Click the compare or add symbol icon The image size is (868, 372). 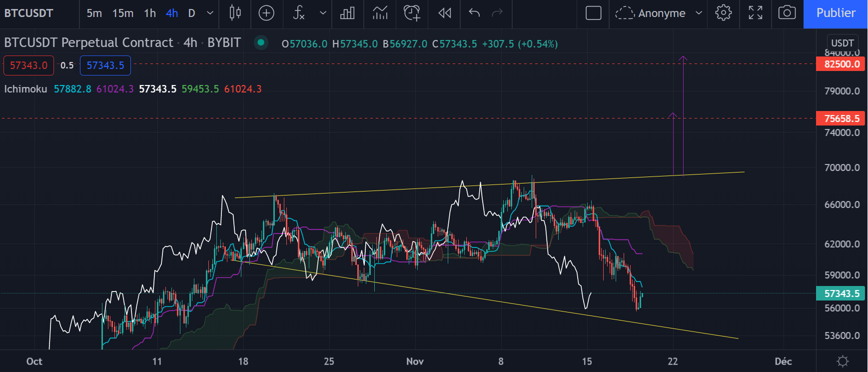point(266,13)
